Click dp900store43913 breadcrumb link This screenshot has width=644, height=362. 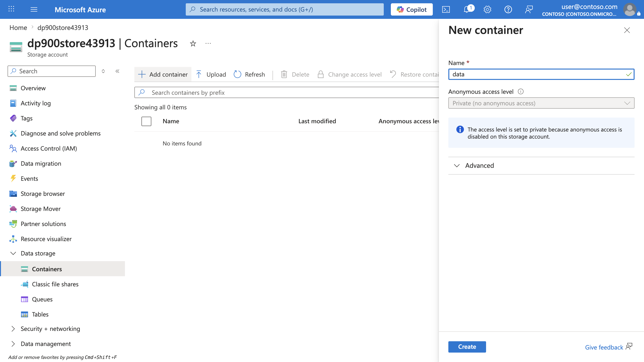(x=63, y=28)
